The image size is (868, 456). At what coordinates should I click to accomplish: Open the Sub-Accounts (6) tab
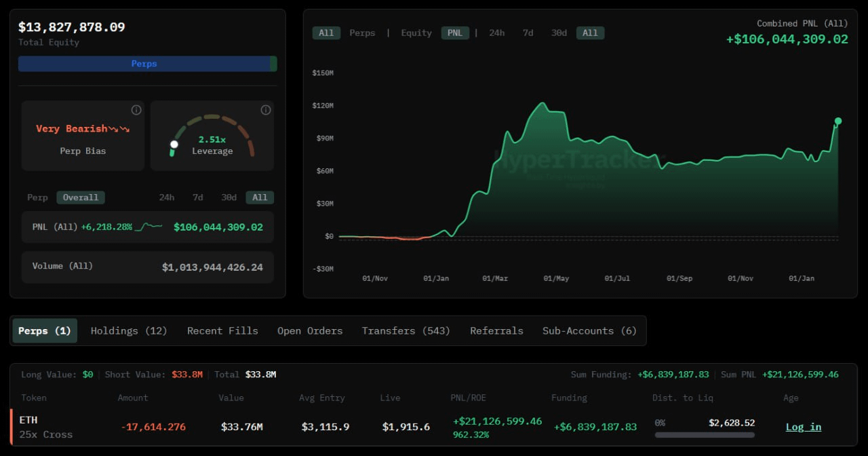click(589, 330)
